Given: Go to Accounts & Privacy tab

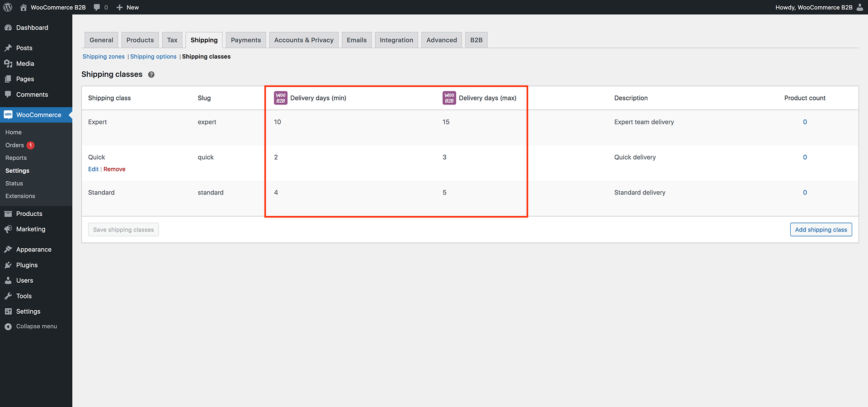Looking at the screenshot, I should (304, 40).
